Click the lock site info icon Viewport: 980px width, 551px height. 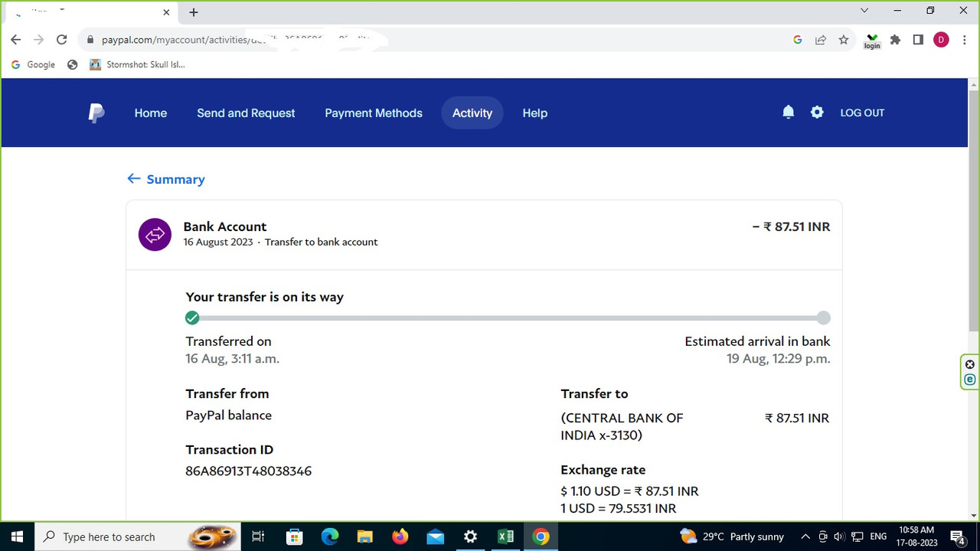coord(91,40)
